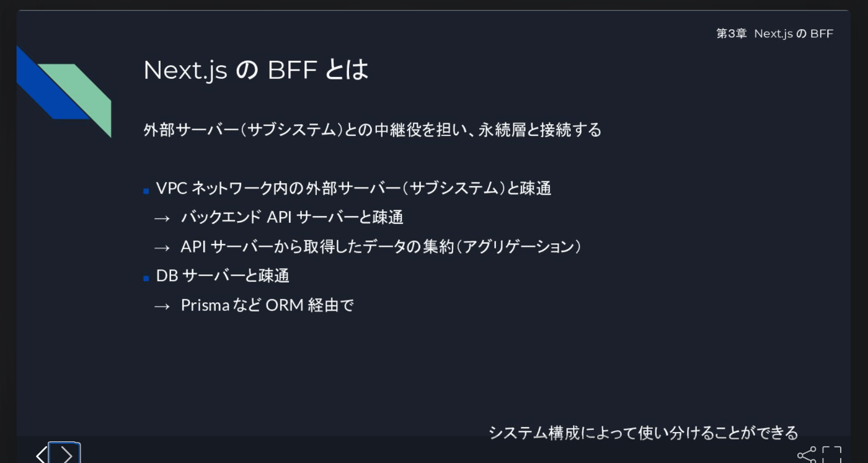Click the chapter label 第3章 Next.js の BFF
868x463 pixels.
tap(775, 34)
